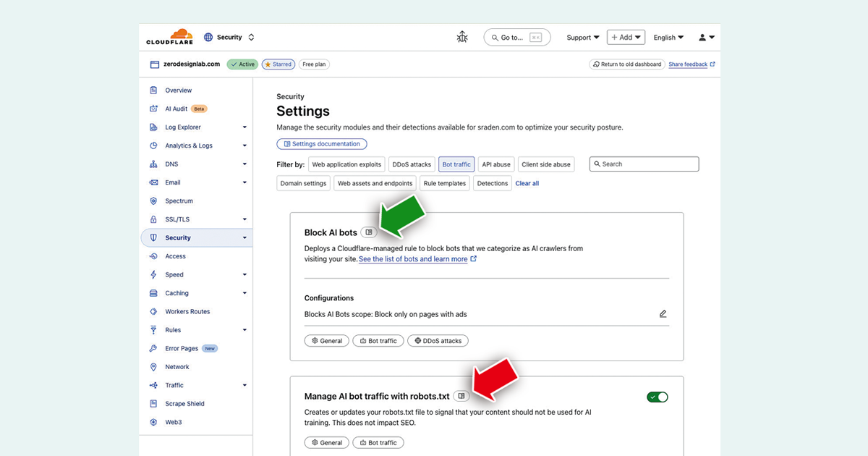The height and width of the screenshot is (456, 868).
Task: Click the zerodesignlab.com domain name
Action: (x=192, y=64)
